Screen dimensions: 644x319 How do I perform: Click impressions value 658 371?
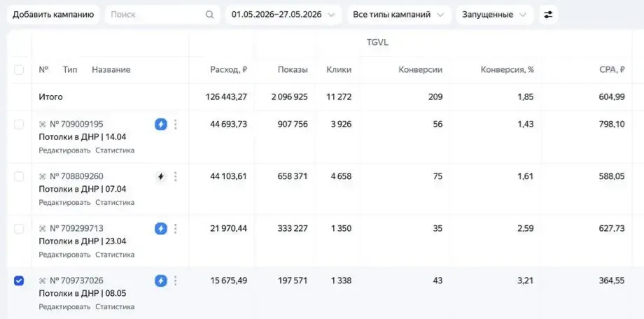(293, 176)
